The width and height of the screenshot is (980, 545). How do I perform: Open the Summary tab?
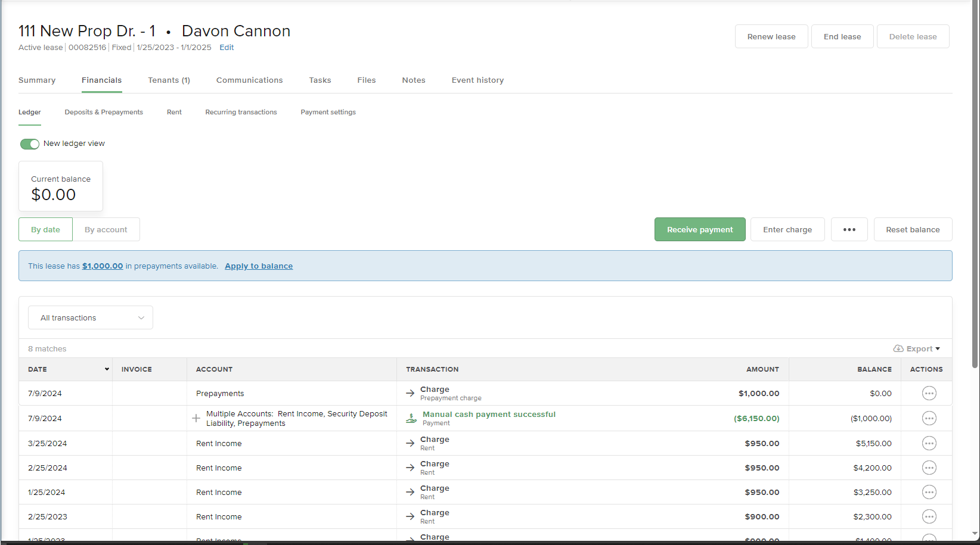point(37,80)
